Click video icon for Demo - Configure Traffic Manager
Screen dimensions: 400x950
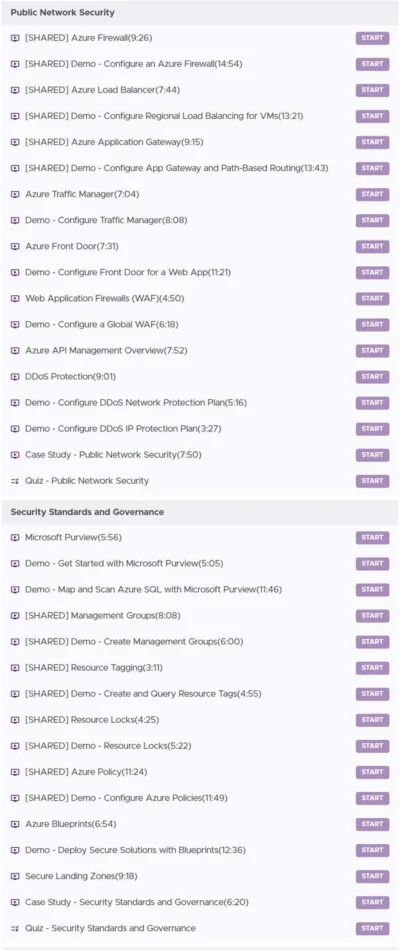[x=15, y=220]
